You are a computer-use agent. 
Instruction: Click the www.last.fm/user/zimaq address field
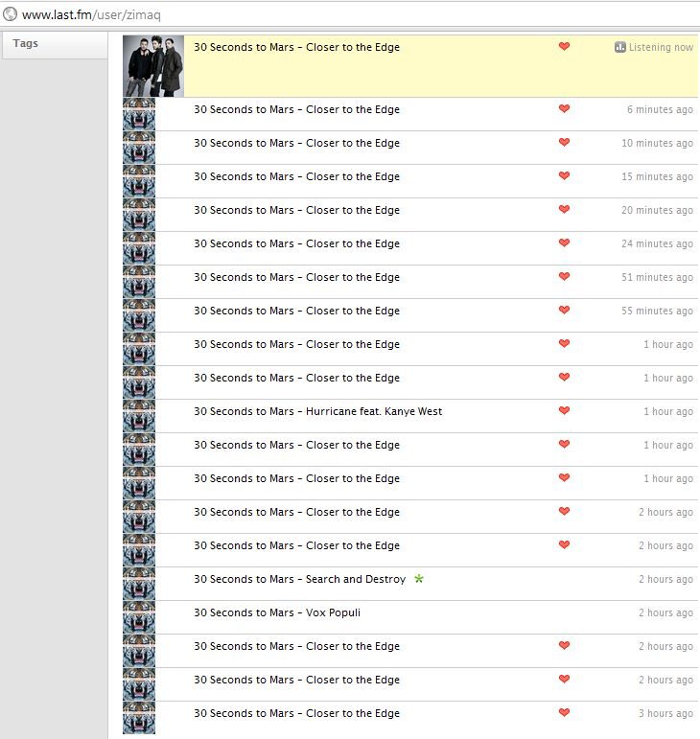[91, 14]
